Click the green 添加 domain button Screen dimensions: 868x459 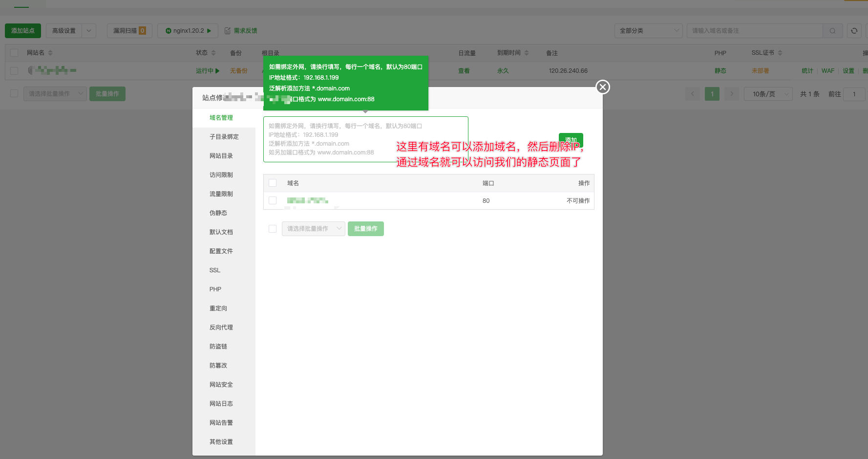click(x=571, y=140)
